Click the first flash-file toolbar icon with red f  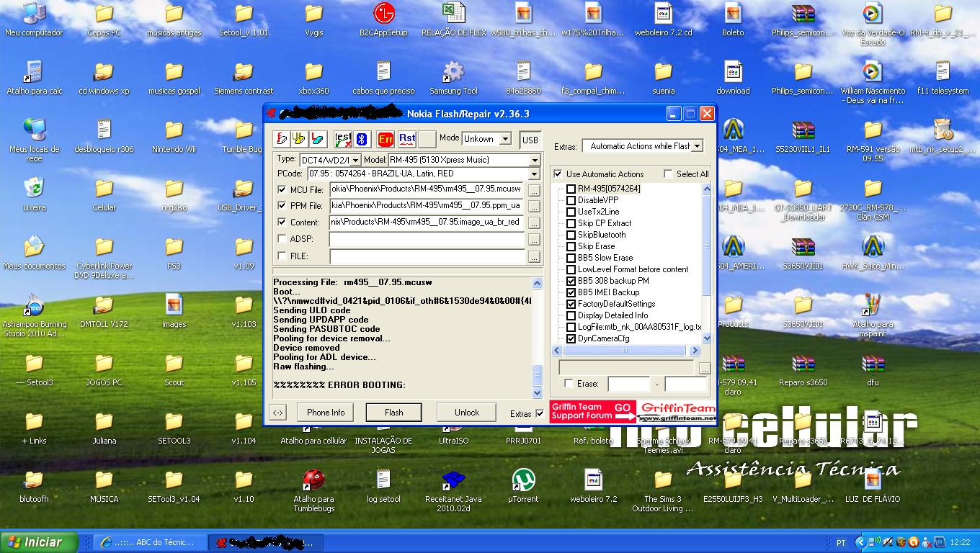(282, 139)
